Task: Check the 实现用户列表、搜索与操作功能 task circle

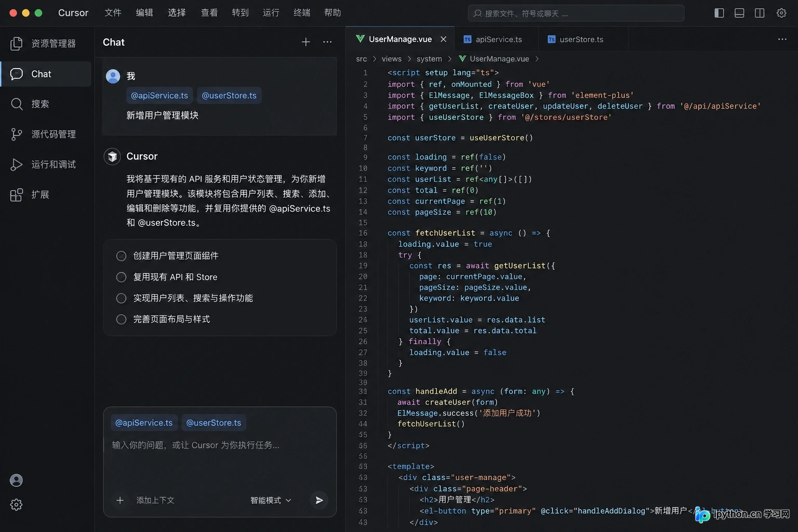Action: 121,298
